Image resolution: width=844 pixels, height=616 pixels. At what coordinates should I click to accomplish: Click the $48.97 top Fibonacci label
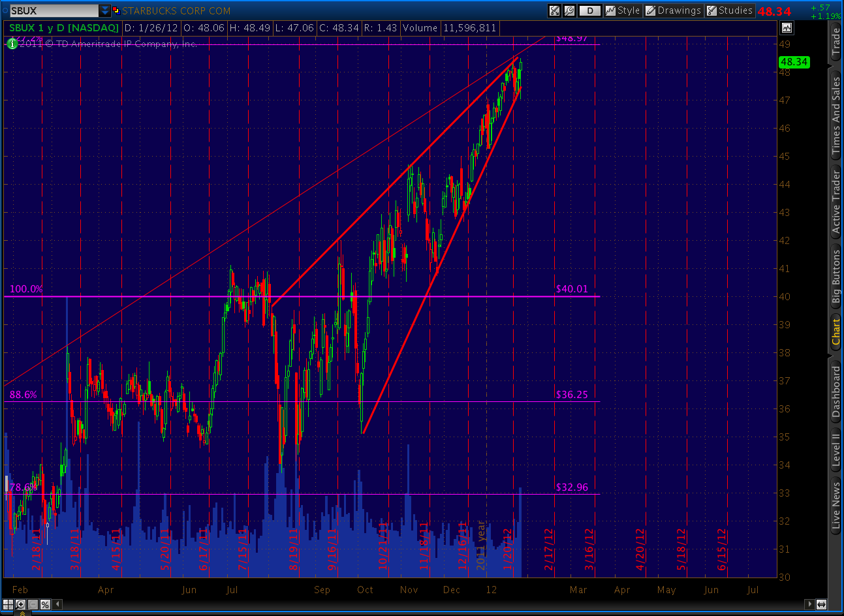tap(572, 38)
